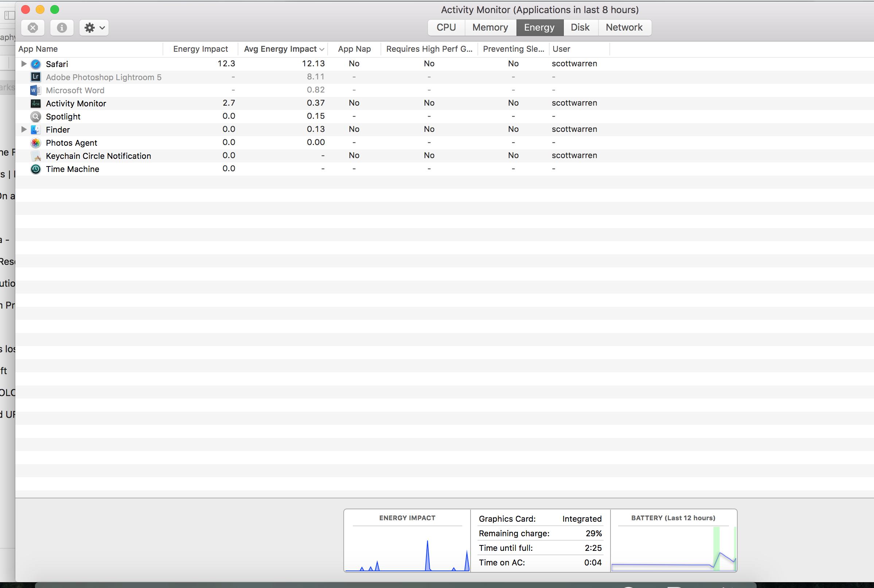Viewport: 874px width, 588px height.
Task: Click the Activity Monitor app icon in list
Action: (x=36, y=103)
